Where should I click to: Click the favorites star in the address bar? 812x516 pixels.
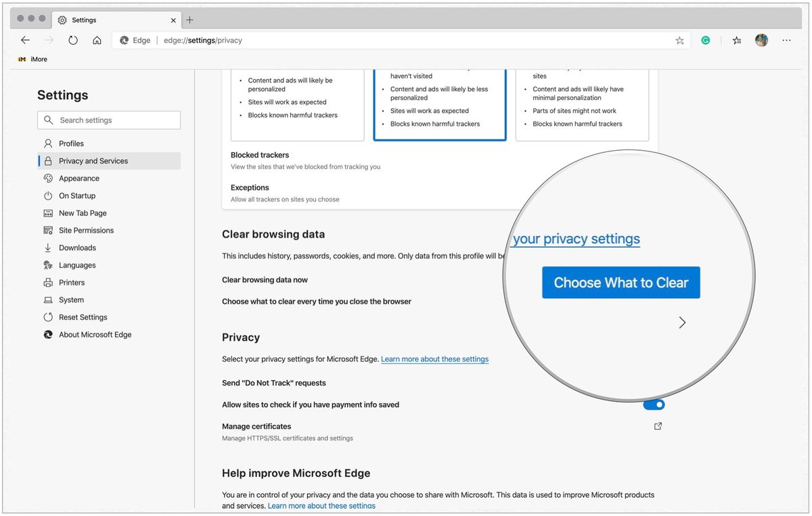(679, 41)
